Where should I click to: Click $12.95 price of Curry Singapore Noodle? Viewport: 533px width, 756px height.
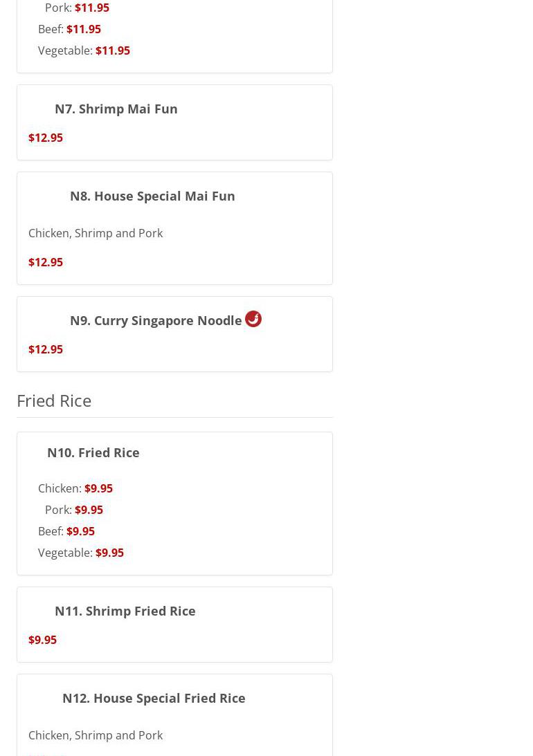46,349
